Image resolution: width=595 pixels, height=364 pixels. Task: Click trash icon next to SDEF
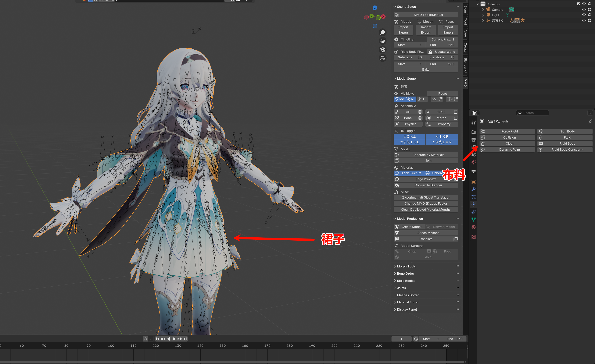[455, 112]
